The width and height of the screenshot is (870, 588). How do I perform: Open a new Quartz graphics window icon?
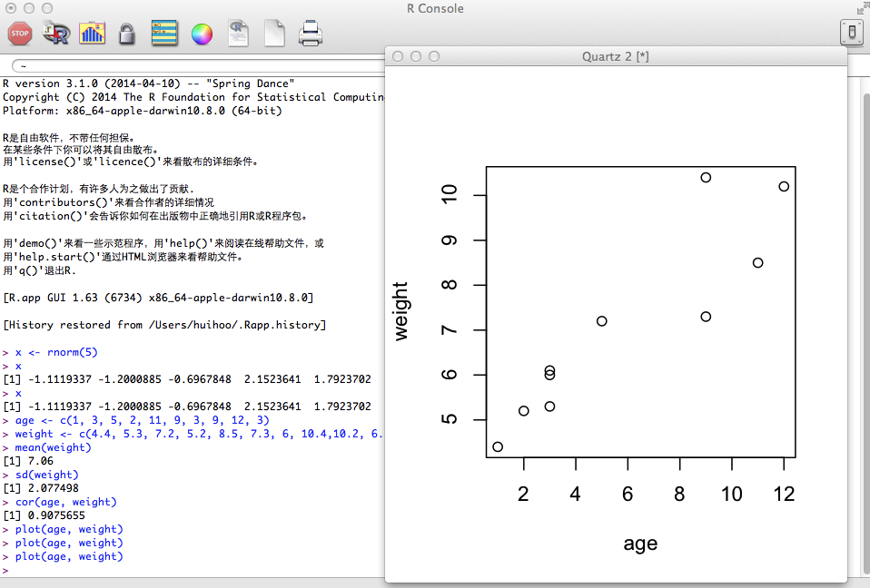[x=92, y=34]
